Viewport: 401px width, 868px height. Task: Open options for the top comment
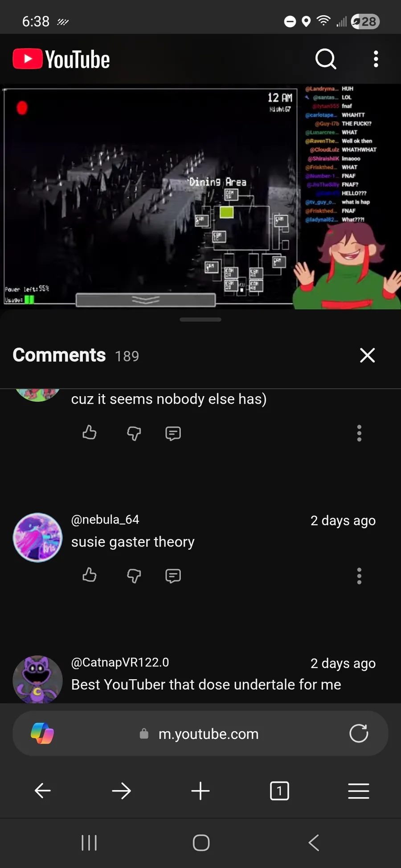[359, 433]
